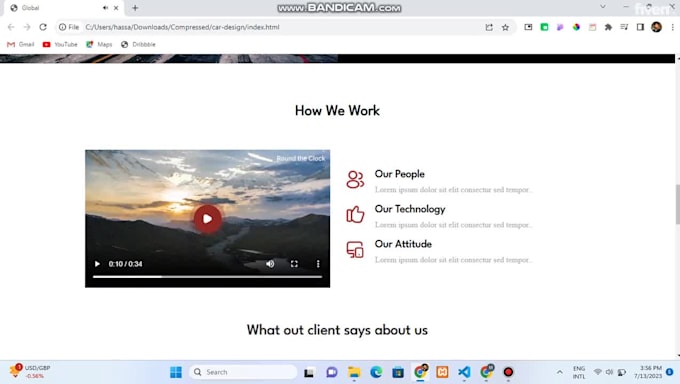
Task: Open the Gmail bookmark
Action: tap(21, 44)
